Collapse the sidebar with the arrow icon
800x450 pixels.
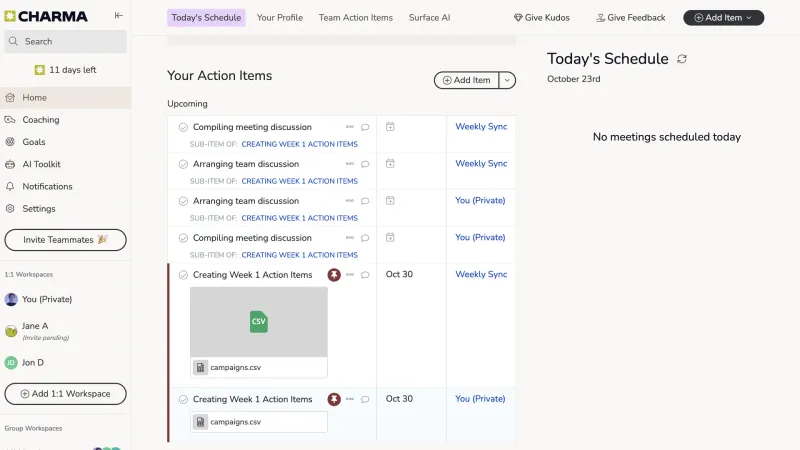coord(118,15)
